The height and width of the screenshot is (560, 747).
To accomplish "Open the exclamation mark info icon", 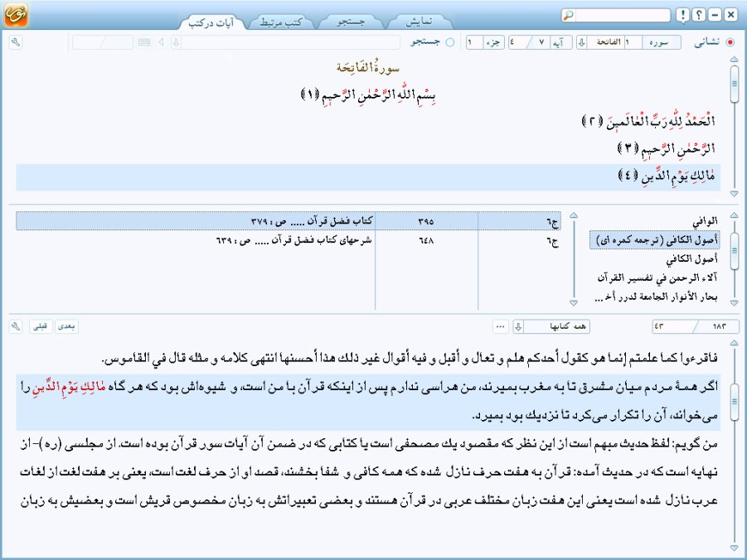I will (x=682, y=15).
